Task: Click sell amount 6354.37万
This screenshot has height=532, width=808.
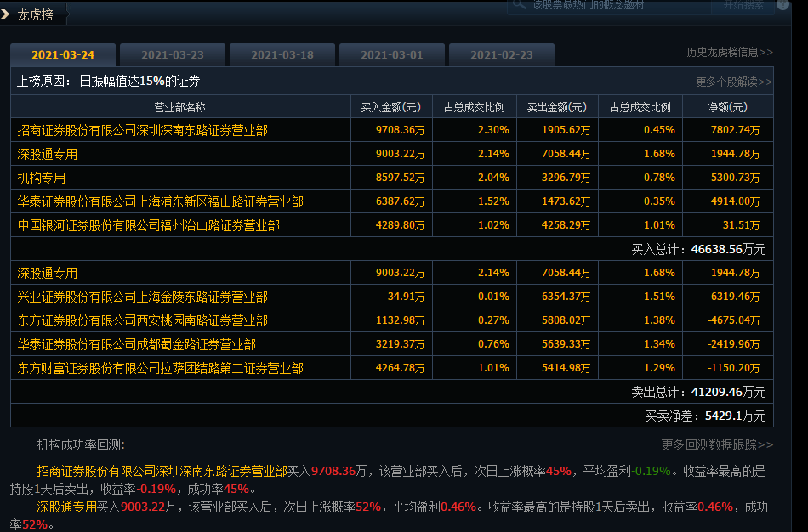Action: point(566,297)
